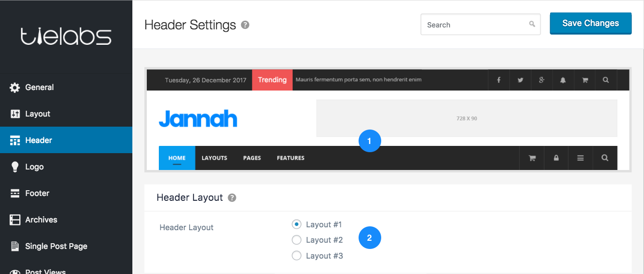Open the General settings section
This screenshot has height=274, width=644.
click(66, 87)
